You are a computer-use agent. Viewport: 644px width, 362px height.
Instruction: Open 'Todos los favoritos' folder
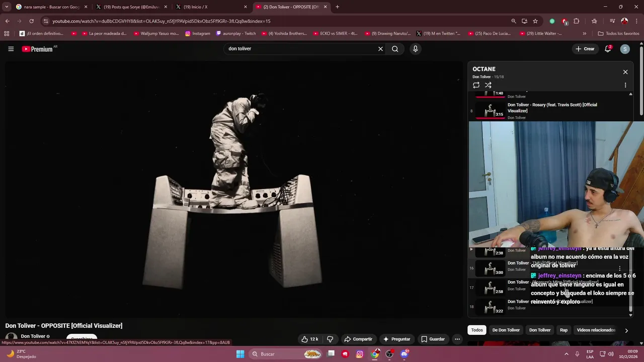(x=618, y=34)
